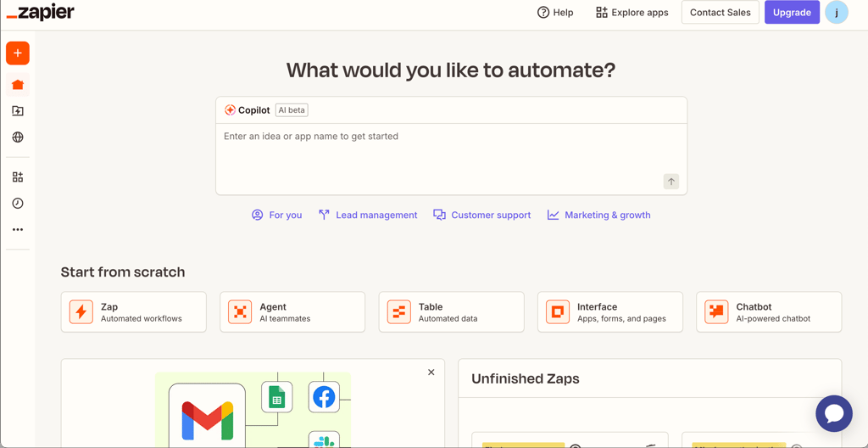Create a Table for automated data
This screenshot has width=868, height=448.
[x=451, y=311]
